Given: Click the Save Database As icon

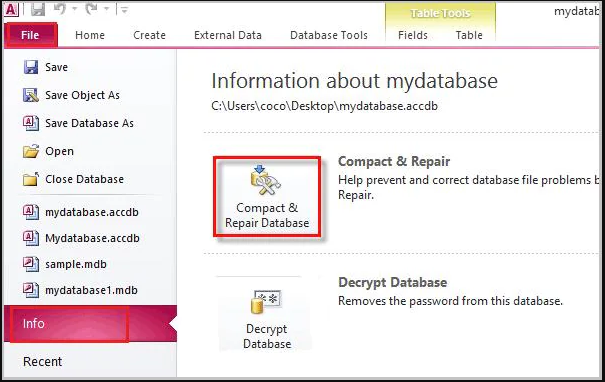Looking at the screenshot, I should click(x=30, y=123).
